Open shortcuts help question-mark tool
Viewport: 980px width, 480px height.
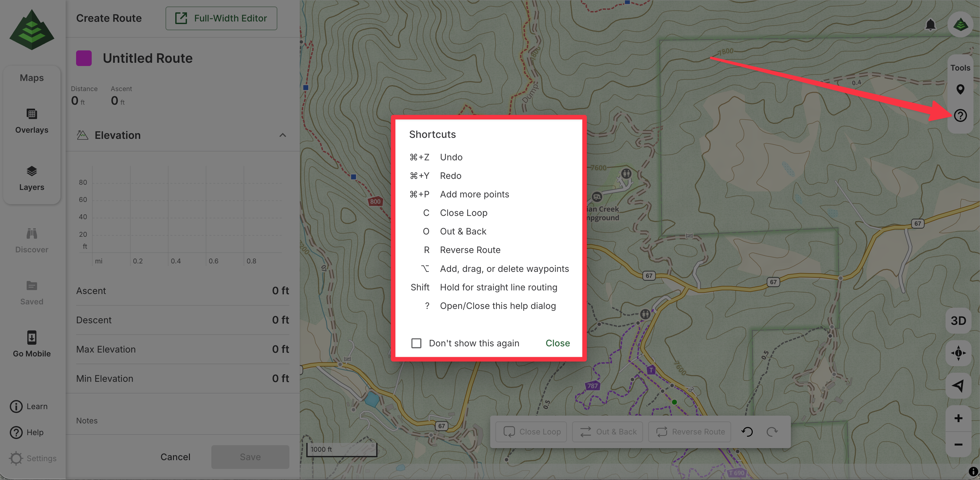[960, 115]
